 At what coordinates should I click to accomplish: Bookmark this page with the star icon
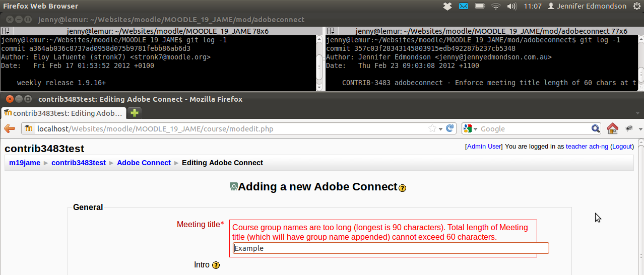432,128
